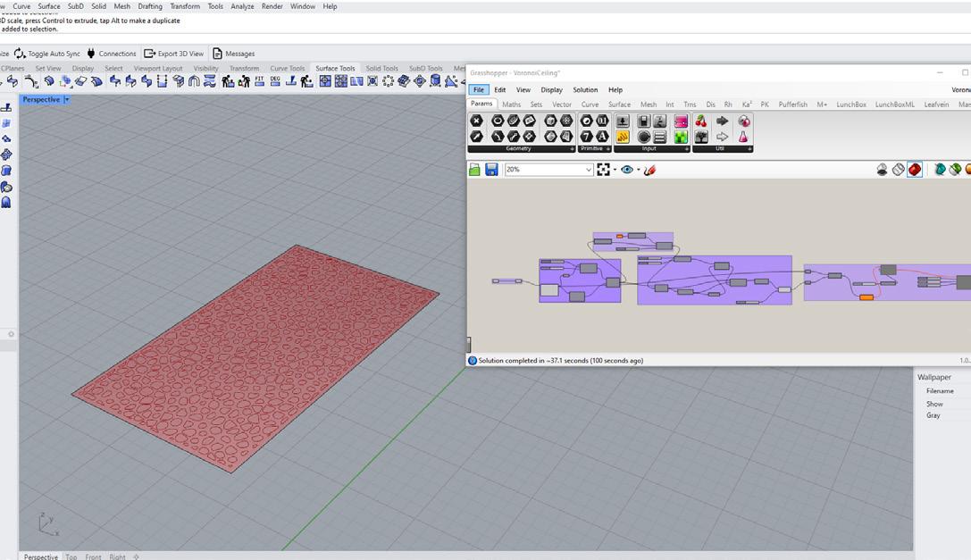Click the pink flask icon in Util panel

(743, 137)
